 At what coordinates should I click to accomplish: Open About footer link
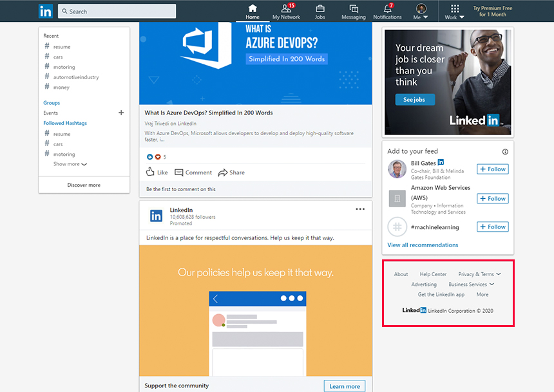point(401,274)
